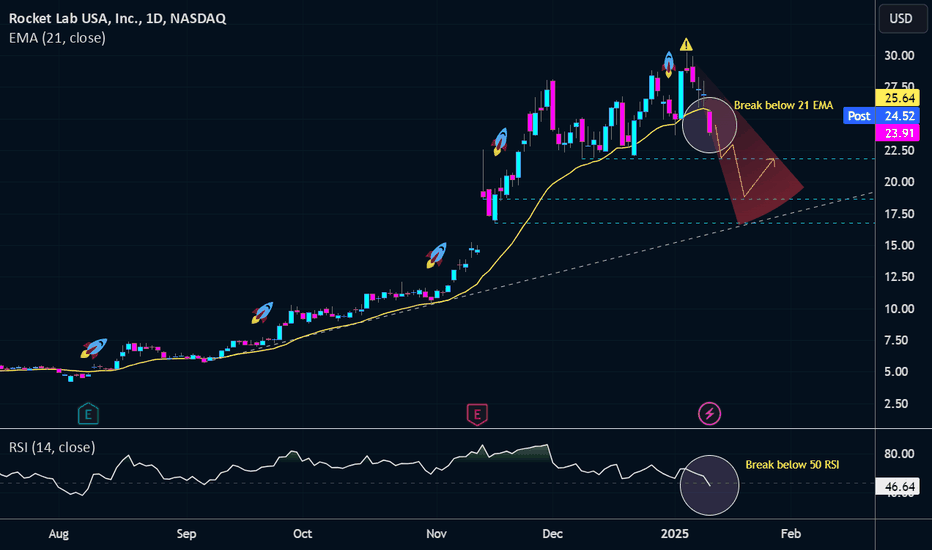Click the magenta 23.91 last price label

click(898, 133)
